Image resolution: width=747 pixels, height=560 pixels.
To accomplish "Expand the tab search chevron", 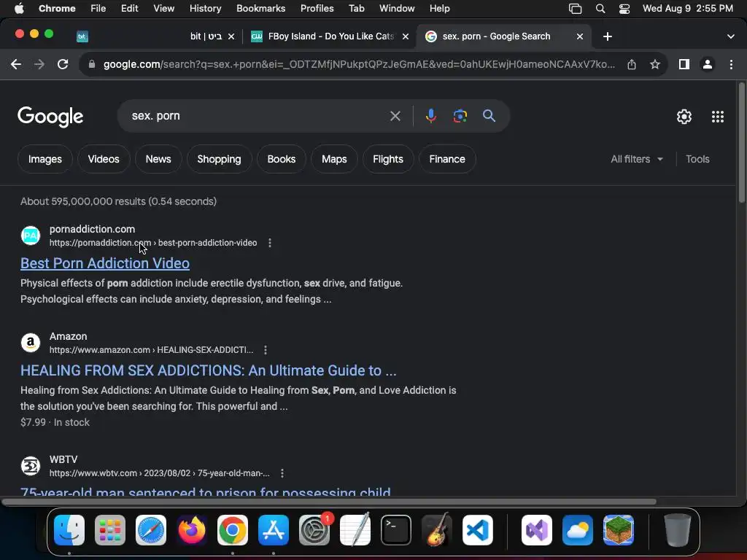I will pyautogui.click(x=731, y=36).
